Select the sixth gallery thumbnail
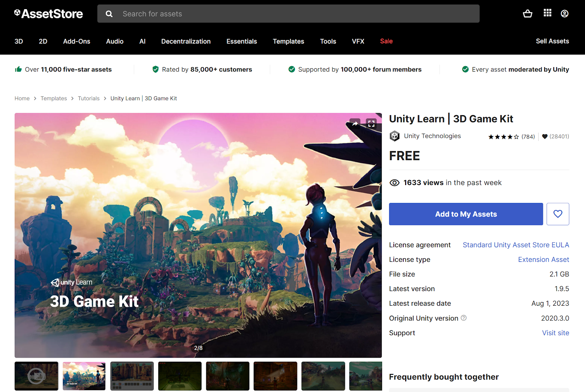585x392 pixels. 275,376
